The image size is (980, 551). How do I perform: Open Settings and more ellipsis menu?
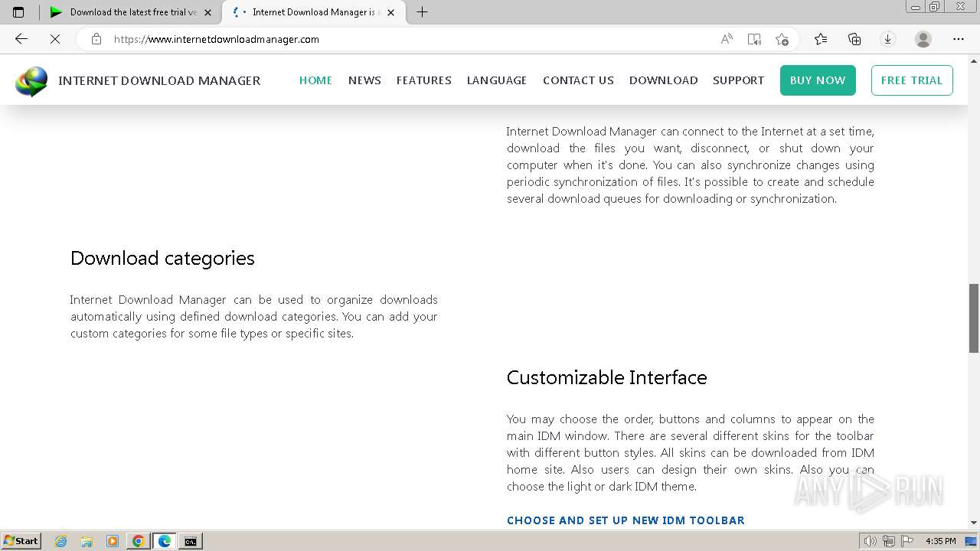pyautogui.click(x=959, y=39)
